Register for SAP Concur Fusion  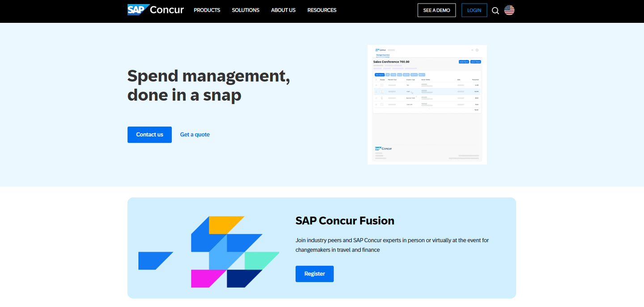314,273
